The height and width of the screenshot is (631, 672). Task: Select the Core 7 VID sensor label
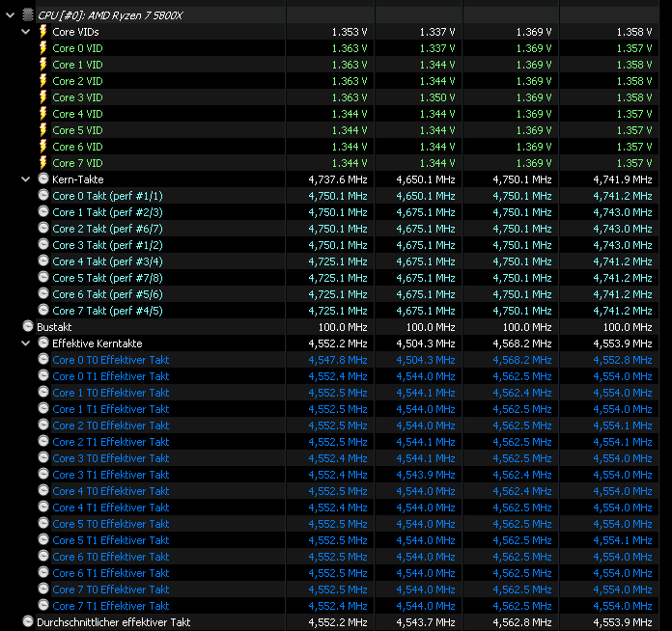tap(77, 163)
